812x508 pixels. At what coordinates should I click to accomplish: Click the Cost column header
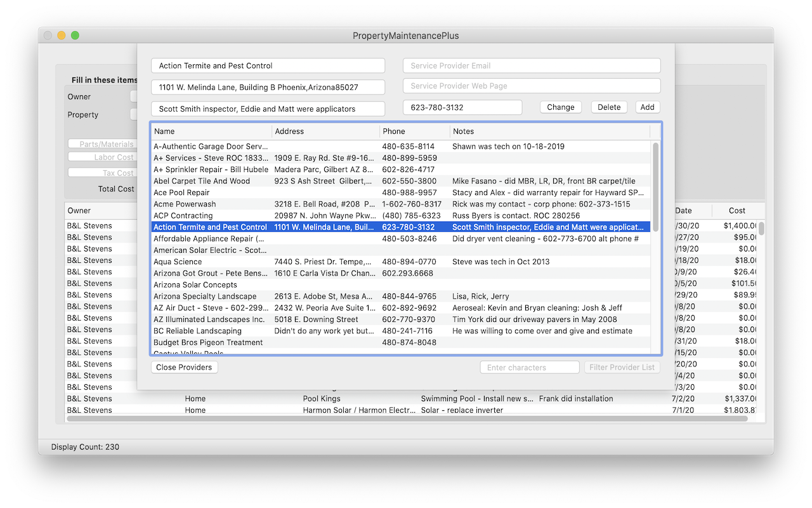(x=737, y=210)
